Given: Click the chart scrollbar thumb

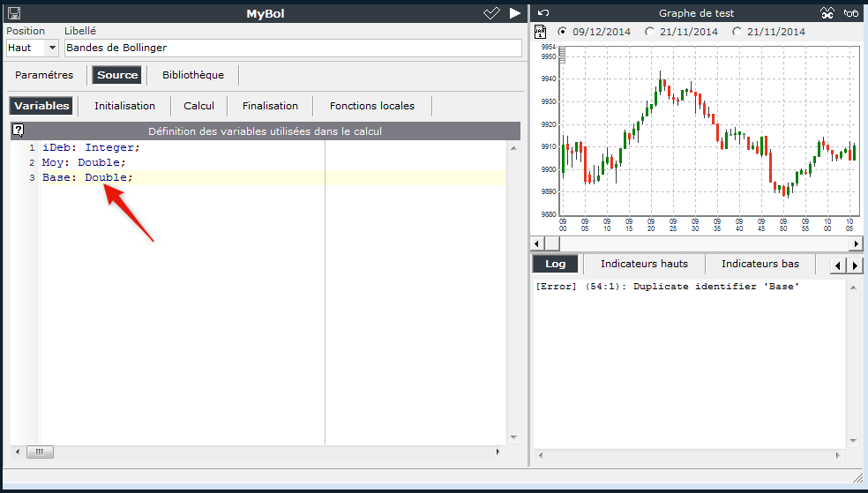Looking at the screenshot, I should tap(552, 243).
